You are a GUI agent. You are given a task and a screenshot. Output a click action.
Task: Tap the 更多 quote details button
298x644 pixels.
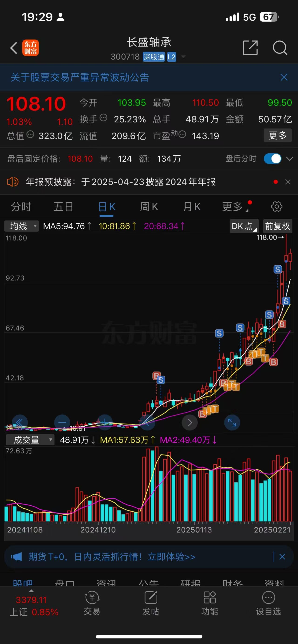pos(278,136)
